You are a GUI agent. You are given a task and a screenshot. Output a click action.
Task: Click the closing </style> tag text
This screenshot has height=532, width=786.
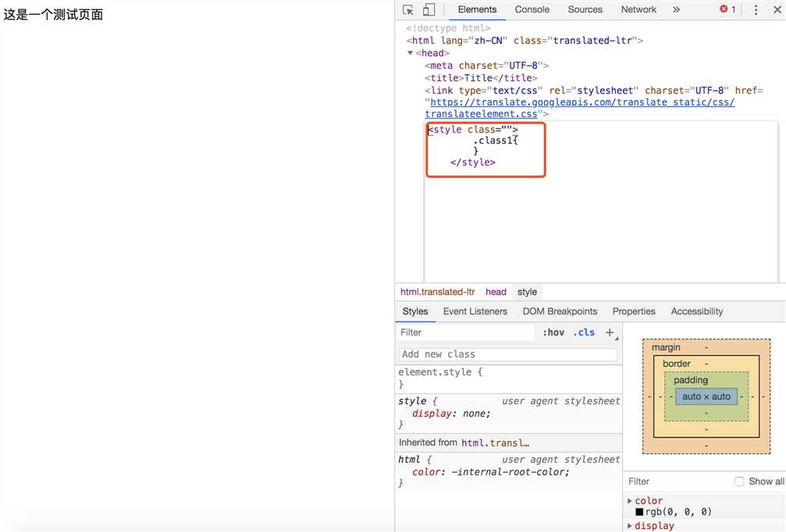(473, 162)
